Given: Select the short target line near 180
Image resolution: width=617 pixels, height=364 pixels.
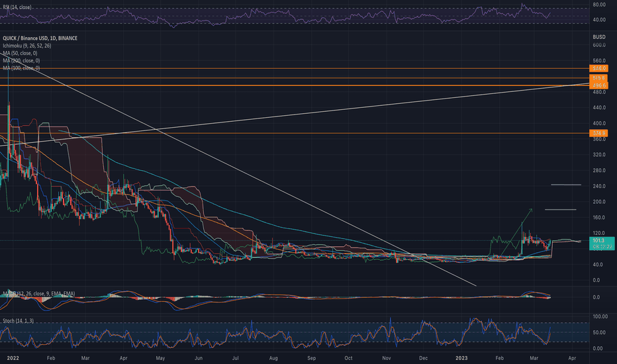Looking at the screenshot, I should 560,210.
